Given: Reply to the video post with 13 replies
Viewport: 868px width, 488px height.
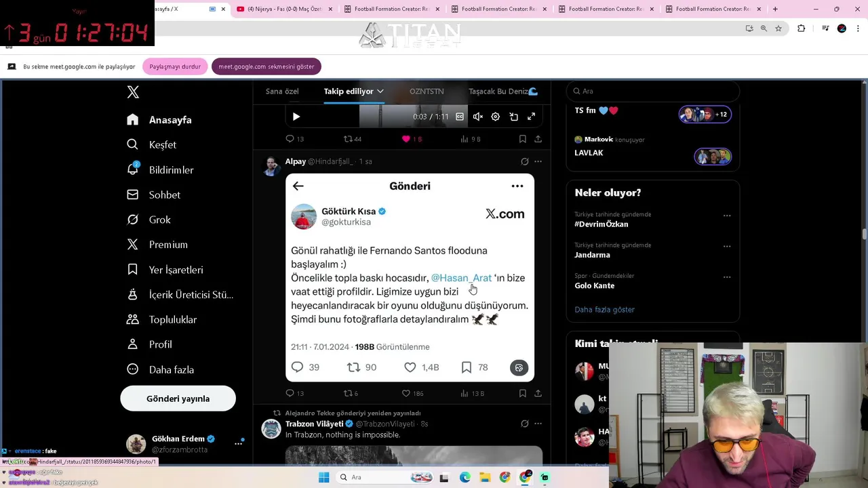Looking at the screenshot, I should tap(294, 139).
